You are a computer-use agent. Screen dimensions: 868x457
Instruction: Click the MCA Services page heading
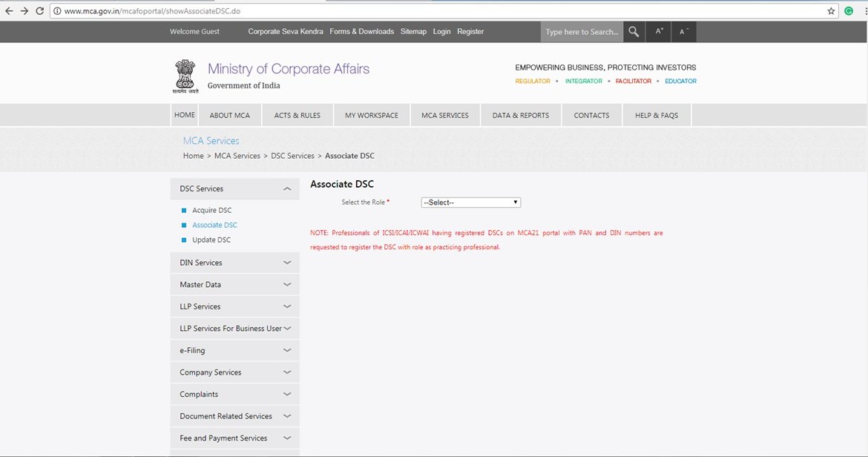coord(211,141)
